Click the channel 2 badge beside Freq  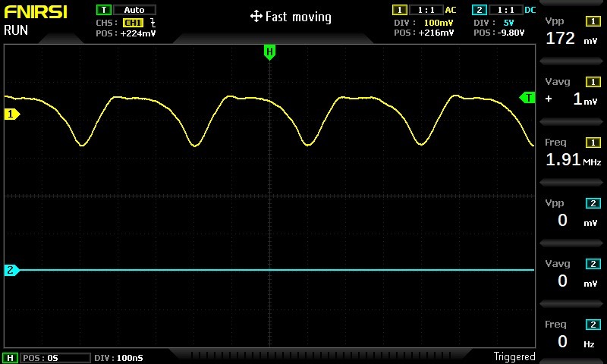593,325
